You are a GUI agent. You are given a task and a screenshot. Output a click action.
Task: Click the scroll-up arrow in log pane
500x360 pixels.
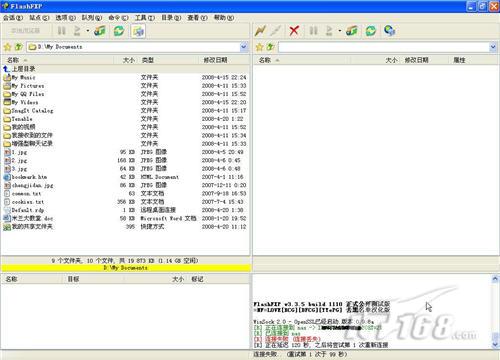click(x=495, y=279)
